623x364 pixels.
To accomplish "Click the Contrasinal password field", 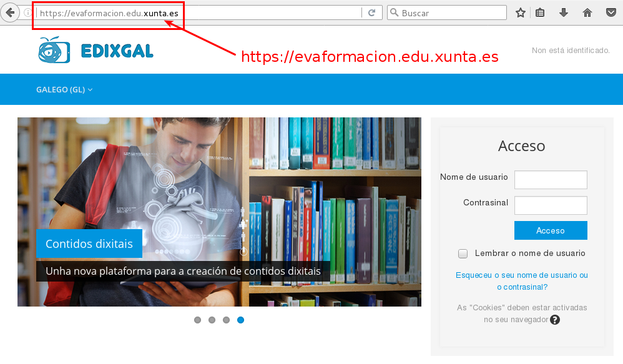I will (x=551, y=205).
